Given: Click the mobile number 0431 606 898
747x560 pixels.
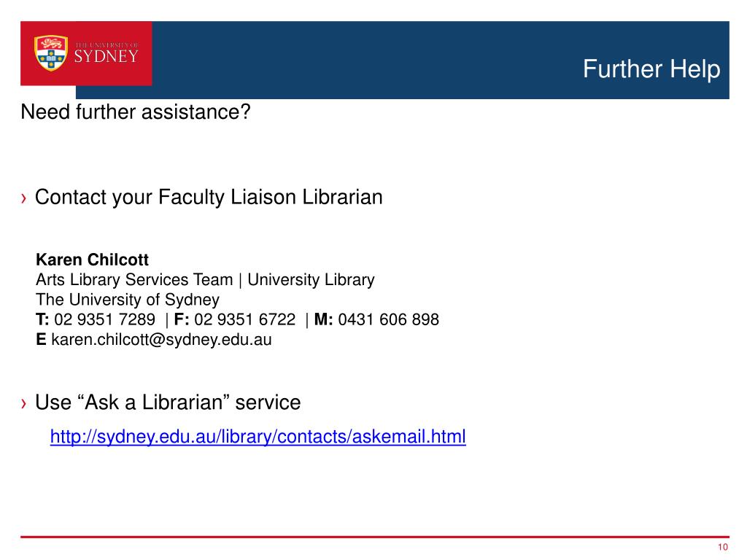Looking at the screenshot, I should pos(388,319).
